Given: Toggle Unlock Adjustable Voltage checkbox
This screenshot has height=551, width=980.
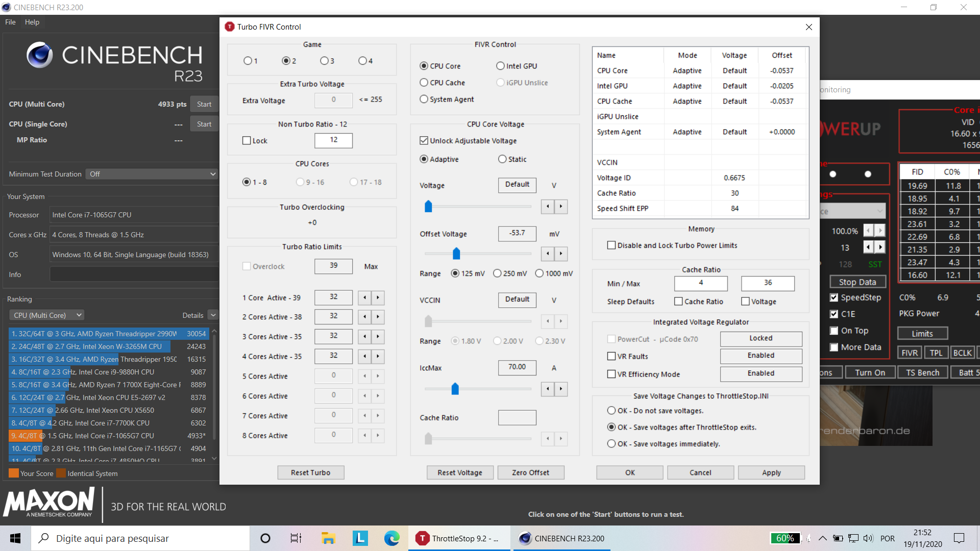Looking at the screenshot, I should click(468, 140).
